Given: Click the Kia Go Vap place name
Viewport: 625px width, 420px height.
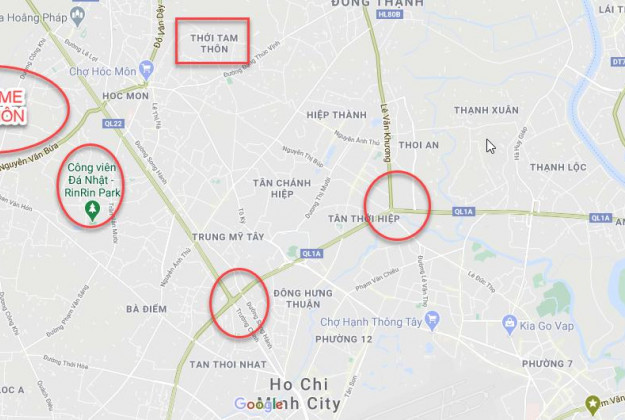Looking at the screenshot, I should (x=546, y=326).
